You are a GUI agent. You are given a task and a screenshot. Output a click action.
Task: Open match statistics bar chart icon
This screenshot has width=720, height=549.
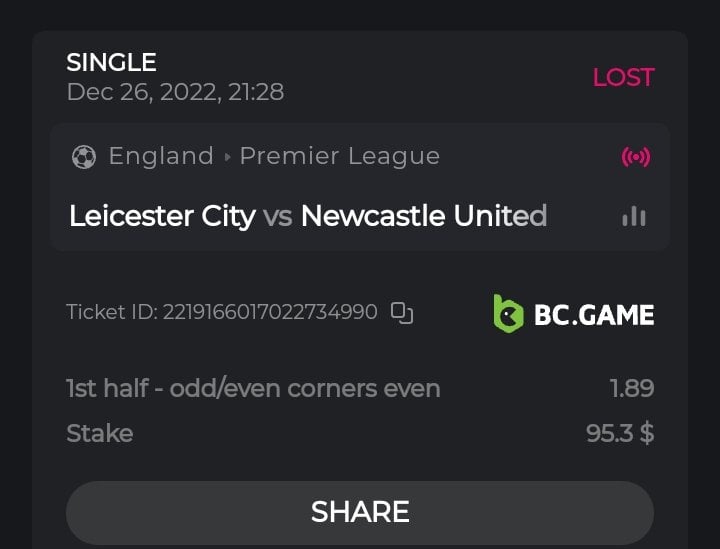pos(634,216)
